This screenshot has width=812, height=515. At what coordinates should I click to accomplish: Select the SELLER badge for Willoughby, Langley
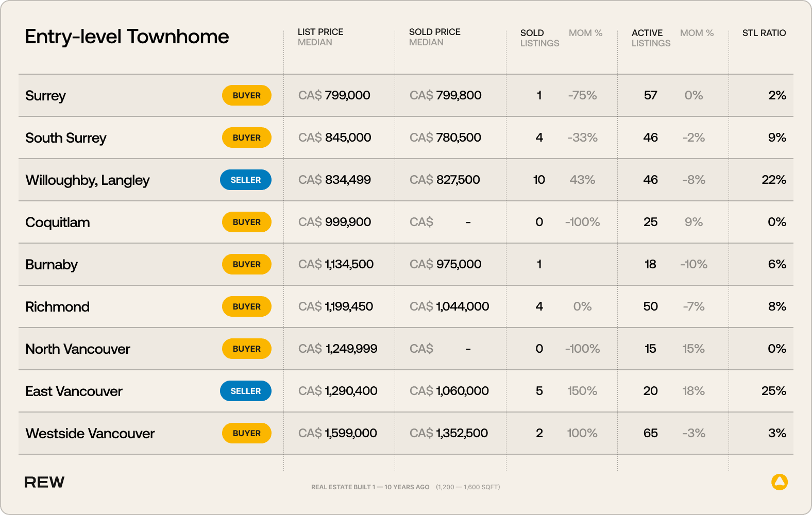[246, 180]
